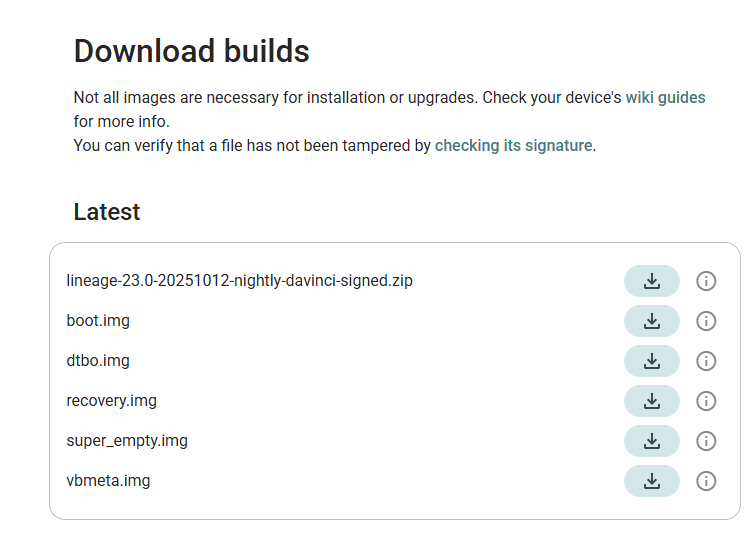Screen dimensions: 754x535
Task: Click the vbmeta.img filename text
Action: pyautogui.click(x=108, y=481)
